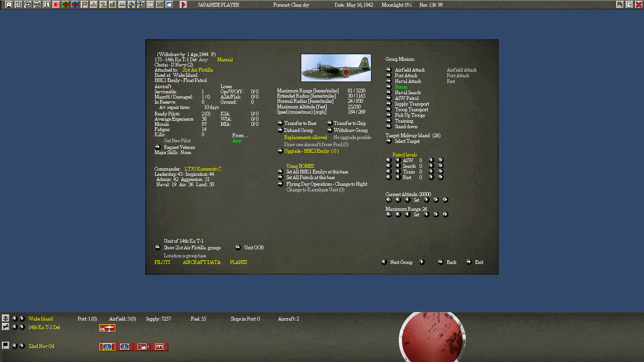The width and height of the screenshot is (644, 362).
Task: Select the artillery gun unit icon
Action: [x=142, y=347]
